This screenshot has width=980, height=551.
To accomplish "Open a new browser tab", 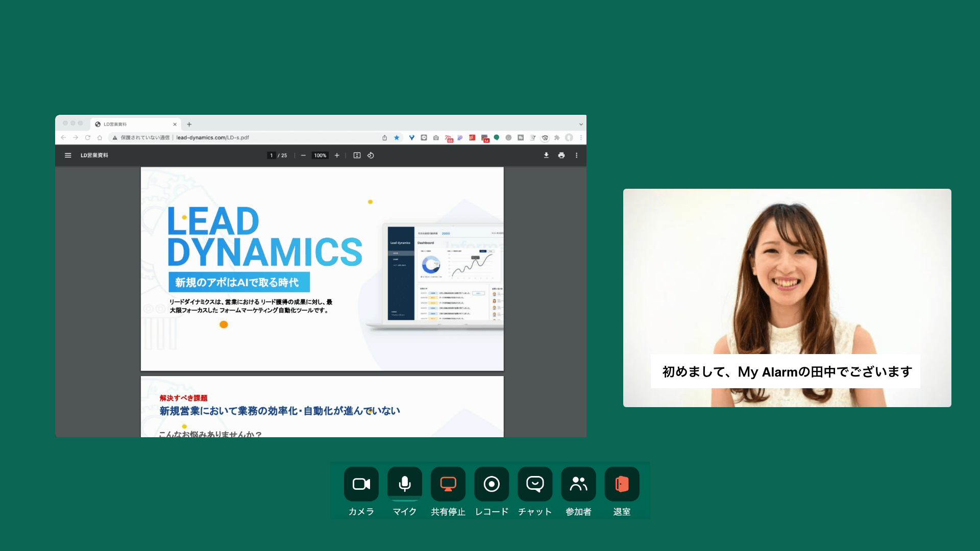I will (189, 124).
